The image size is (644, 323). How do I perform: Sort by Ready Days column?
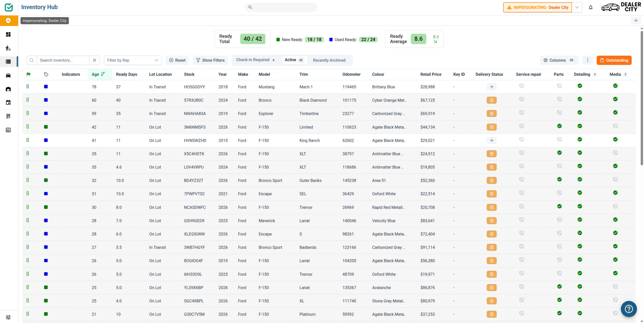[x=126, y=74]
